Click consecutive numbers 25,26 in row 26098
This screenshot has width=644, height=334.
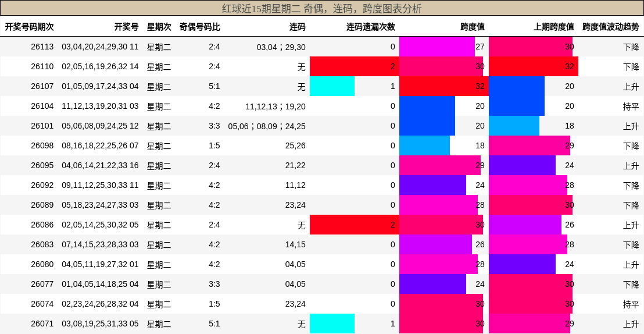(x=295, y=145)
